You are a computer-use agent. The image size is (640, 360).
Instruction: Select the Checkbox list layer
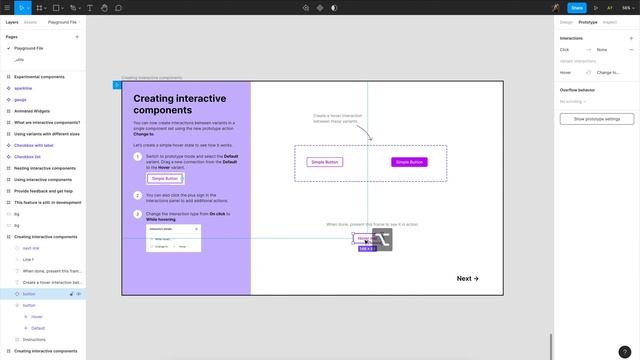(27, 157)
